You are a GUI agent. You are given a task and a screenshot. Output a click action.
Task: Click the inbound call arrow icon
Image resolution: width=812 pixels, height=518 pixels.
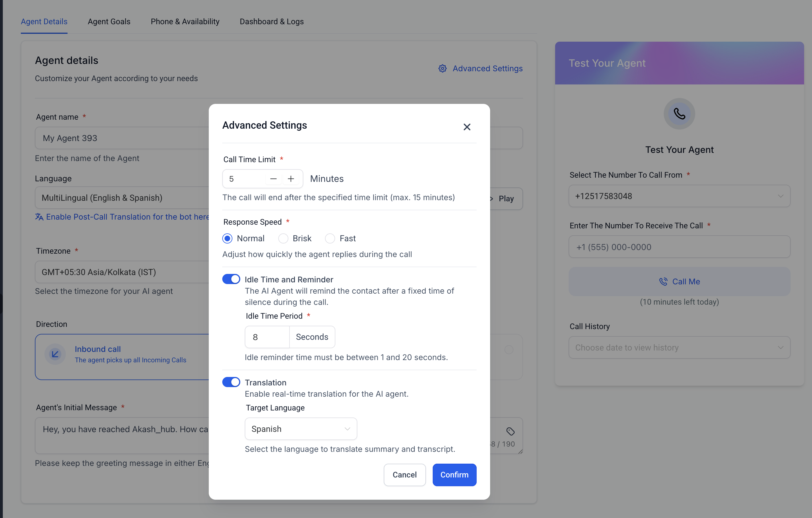pos(55,354)
